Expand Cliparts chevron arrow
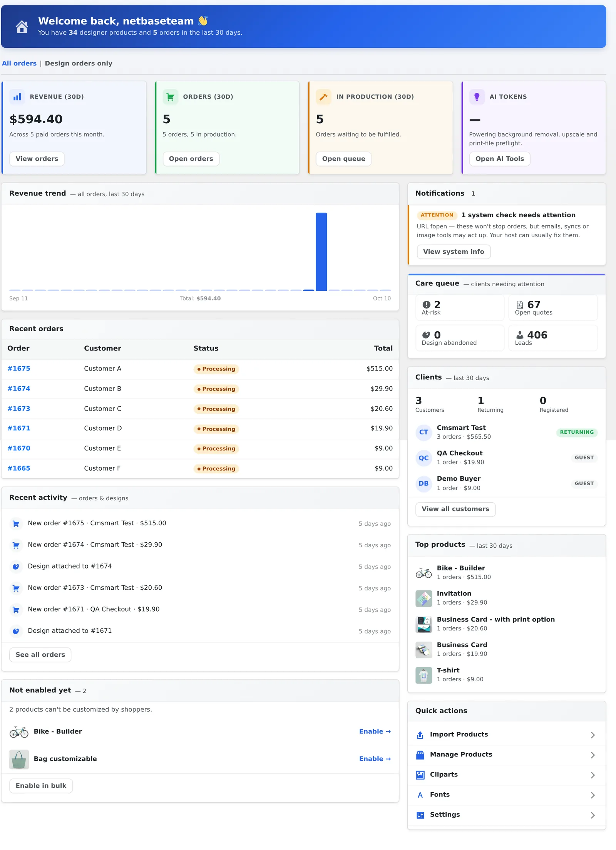 tap(593, 775)
